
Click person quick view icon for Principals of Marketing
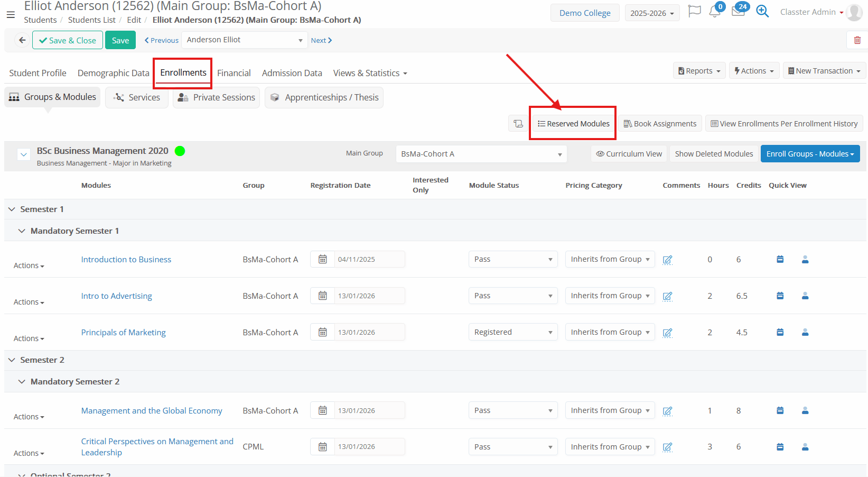[x=805, y=333]
